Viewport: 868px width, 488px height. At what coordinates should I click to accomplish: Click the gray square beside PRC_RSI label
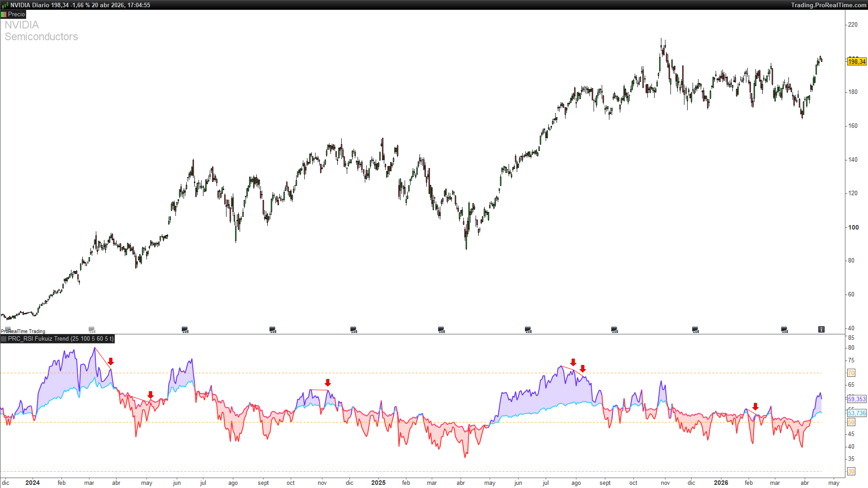4,339
